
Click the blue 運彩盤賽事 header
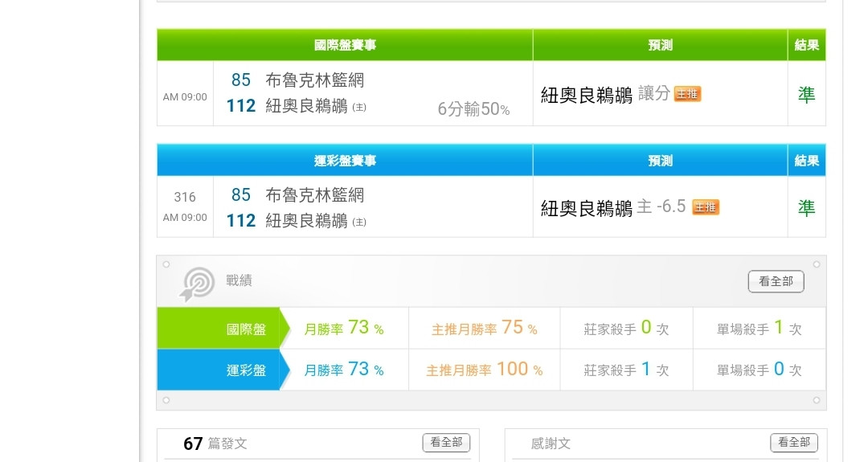(345, 161)
